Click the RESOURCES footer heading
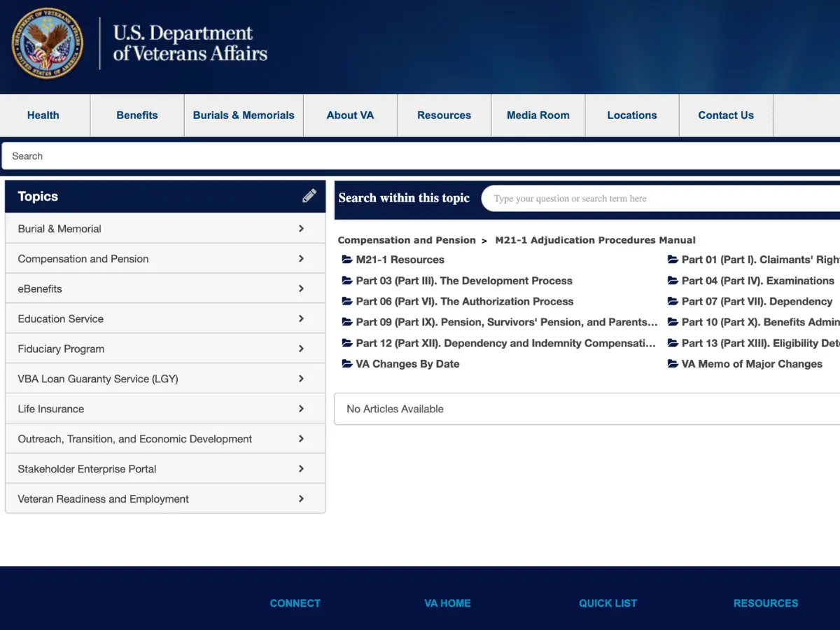The width and height of the screenshot is (840, 630). coord(766,603)
